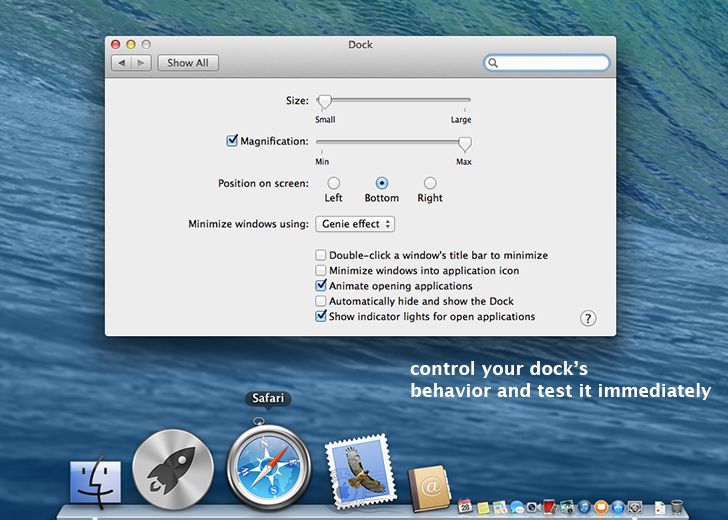This screenshot has width=728, height=520.
Task: Select Bottom dock position
Action: point(382,183)
